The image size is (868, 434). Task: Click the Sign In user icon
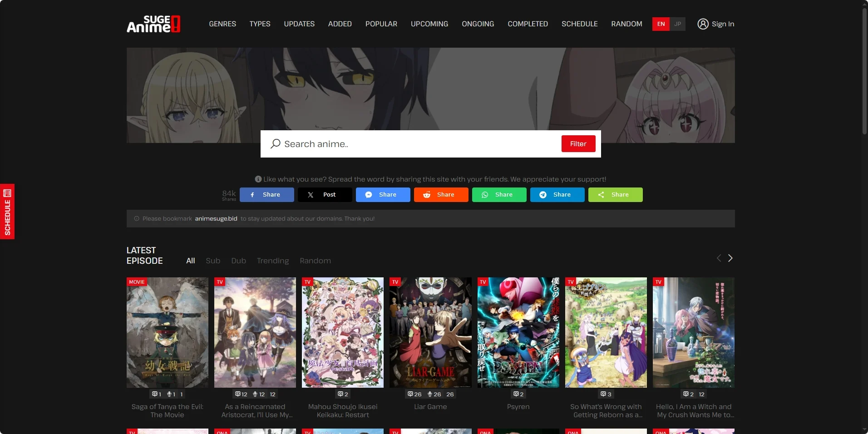coord(703,24)
